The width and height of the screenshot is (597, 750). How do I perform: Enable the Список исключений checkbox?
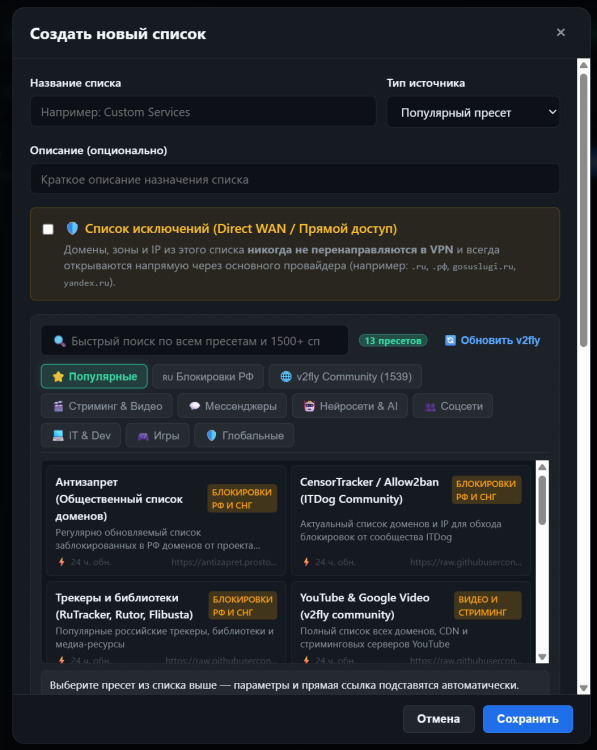click(x=48, y=229)
